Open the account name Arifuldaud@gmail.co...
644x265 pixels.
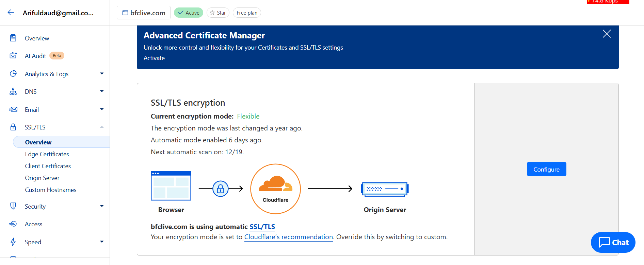tap(58, 13)
